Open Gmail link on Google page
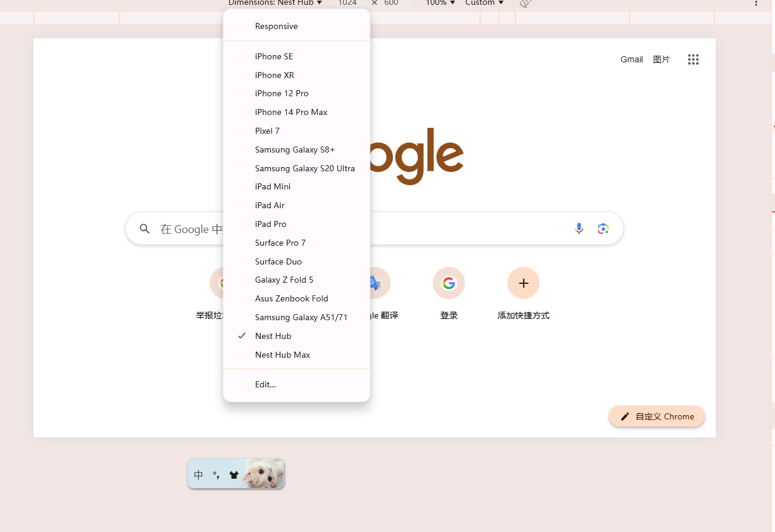Image resolution: width=775 pixels, height=532 pixels. point(632,59)
